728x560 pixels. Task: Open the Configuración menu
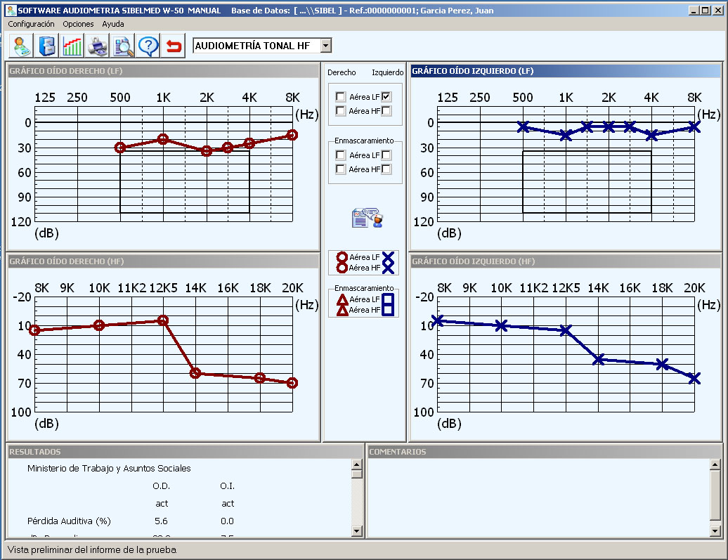tap(31, 24)
